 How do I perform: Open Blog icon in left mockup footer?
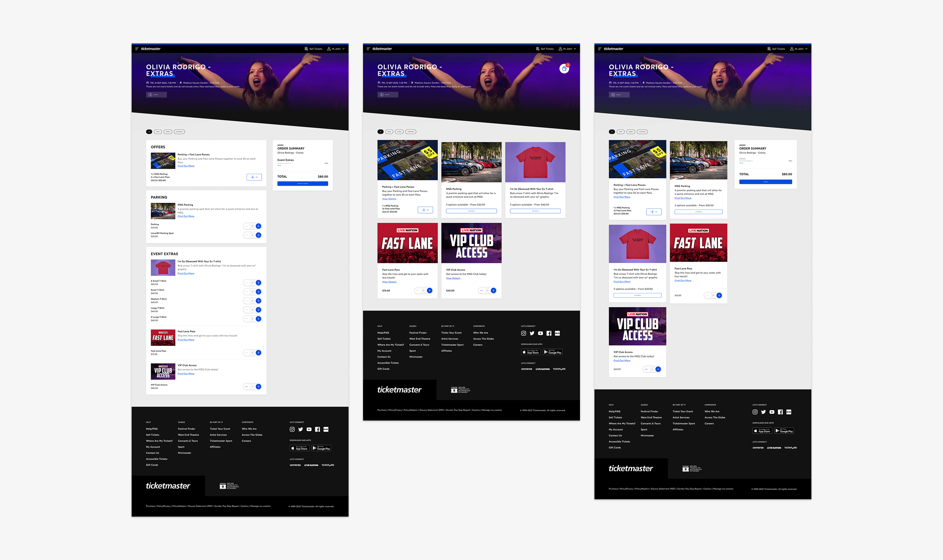click(326, 430)
